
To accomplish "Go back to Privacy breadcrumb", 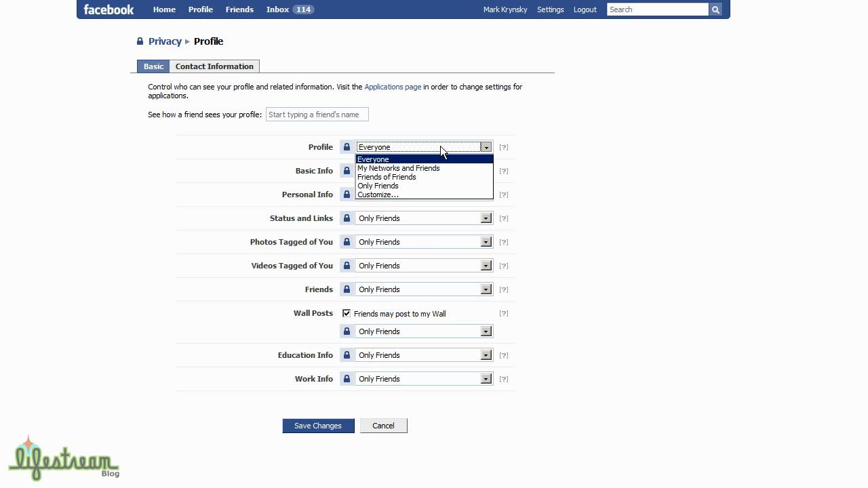I will pos(165,41).
